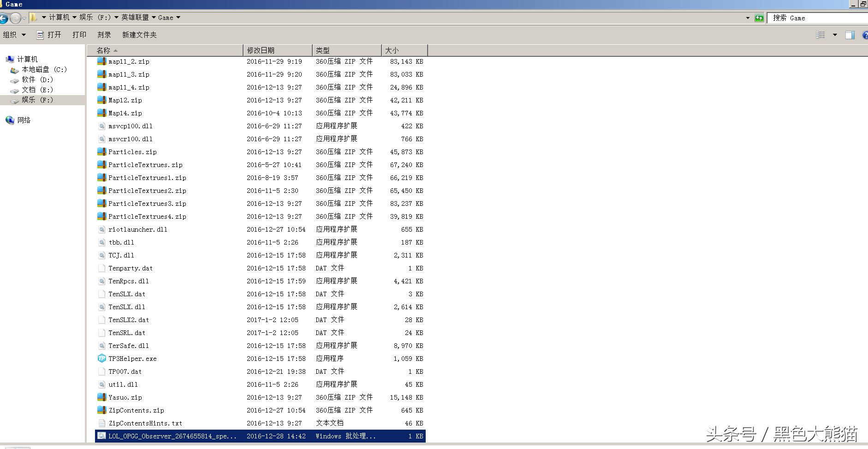The image size is (868, 449).
Task: Toggle the preview pane icon
Action: coord(850,35)
